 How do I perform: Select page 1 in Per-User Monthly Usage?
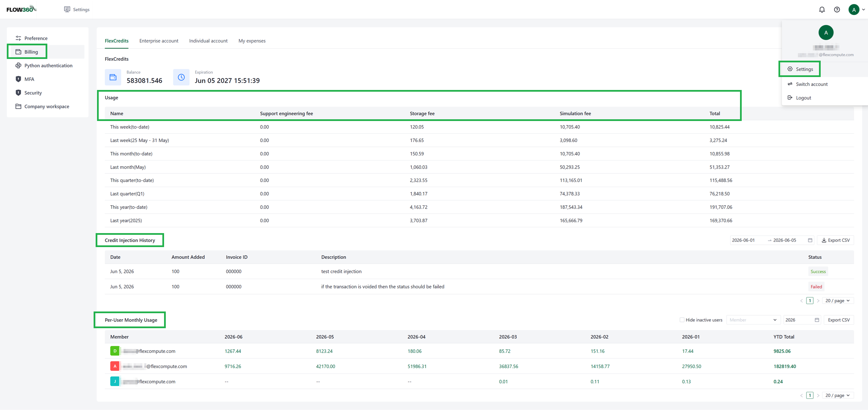click(x=810, y=395)
